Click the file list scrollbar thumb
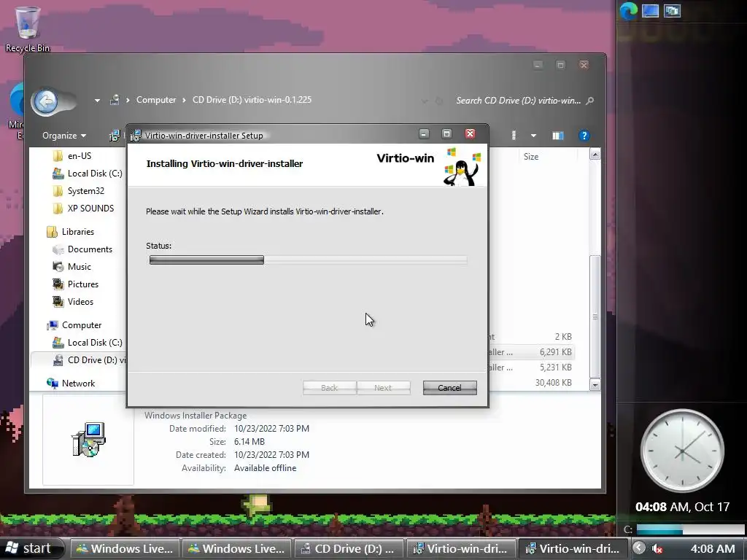 tap(595, 316)
